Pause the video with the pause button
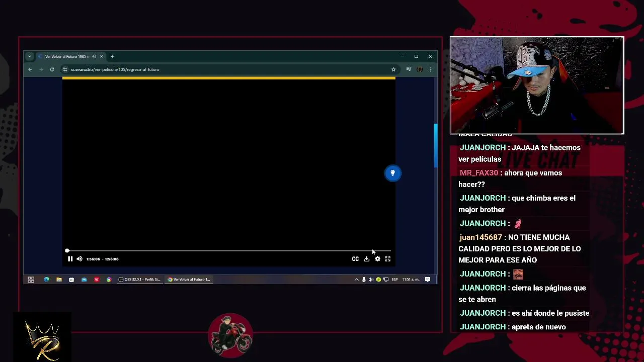644x362 pixels. point(70,259)
